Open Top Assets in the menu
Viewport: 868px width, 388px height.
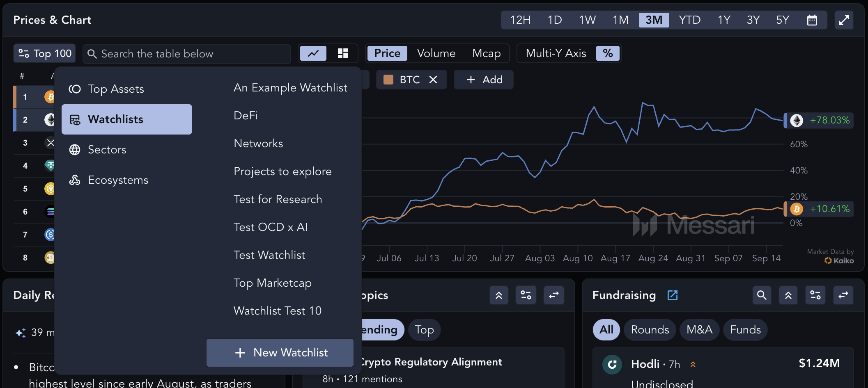[127, 89]
